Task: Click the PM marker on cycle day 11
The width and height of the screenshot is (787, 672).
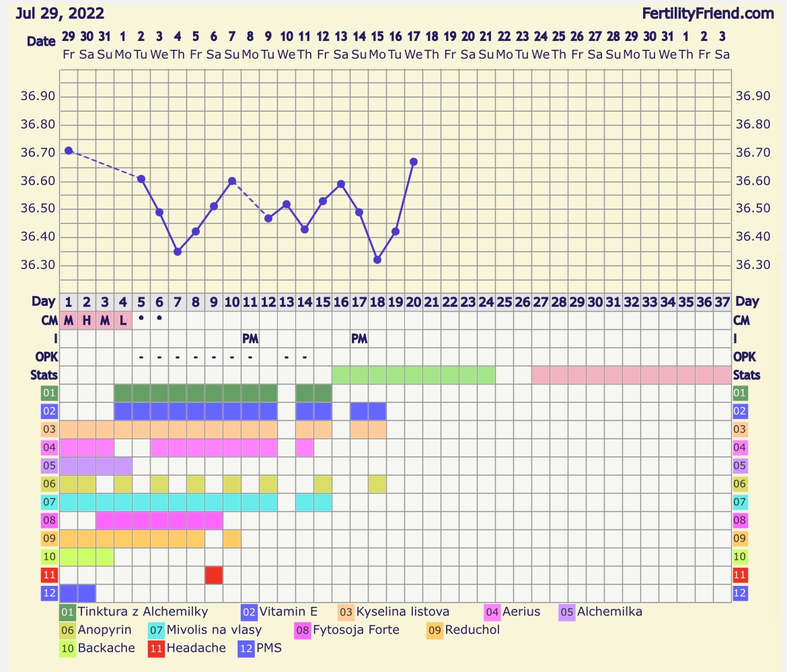Action: [250, 339]
